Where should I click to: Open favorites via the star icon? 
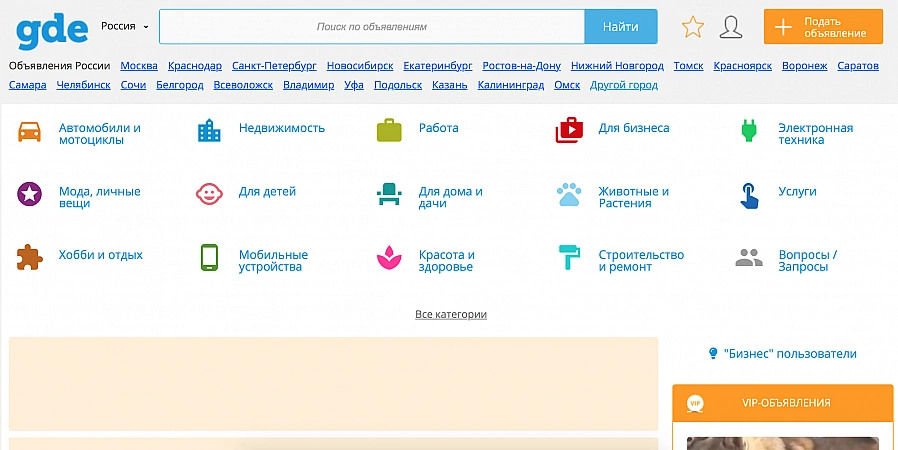tap(693, 27)
